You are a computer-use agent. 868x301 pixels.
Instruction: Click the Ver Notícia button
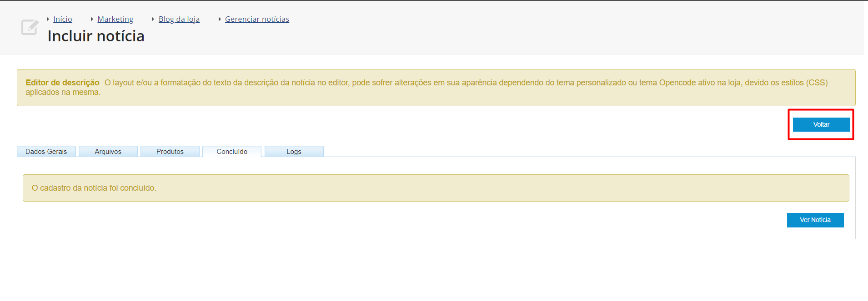point(815,220)
